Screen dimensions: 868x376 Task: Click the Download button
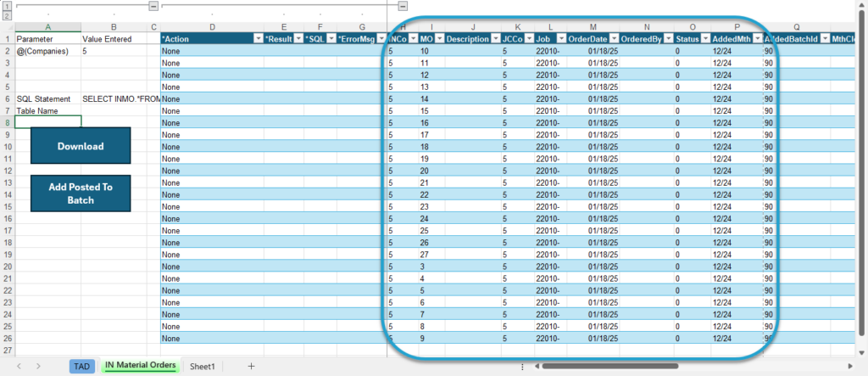81,146
